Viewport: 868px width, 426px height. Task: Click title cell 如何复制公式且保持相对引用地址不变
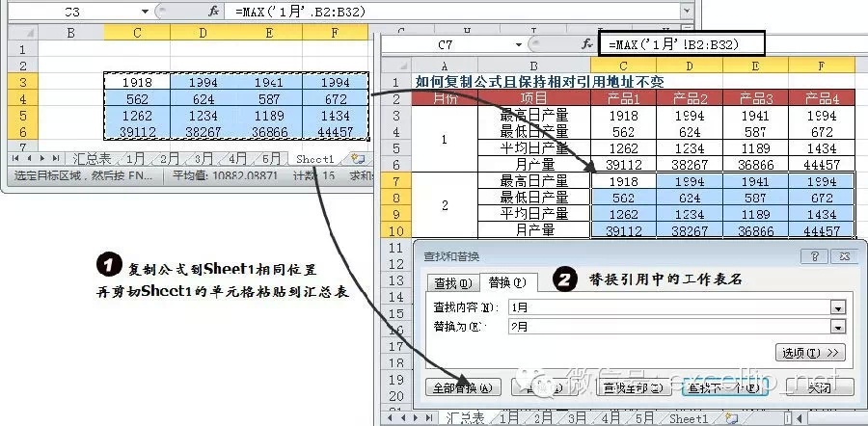point(539,82)
